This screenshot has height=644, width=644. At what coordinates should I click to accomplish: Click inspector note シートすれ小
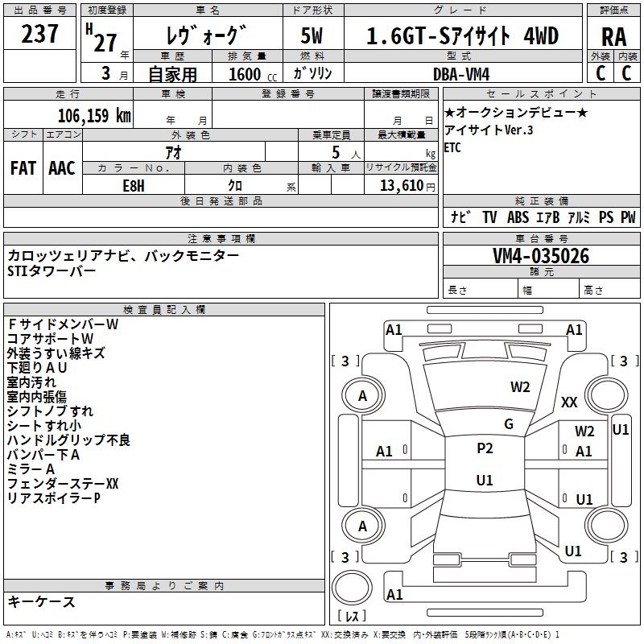(x=44, y=426)
